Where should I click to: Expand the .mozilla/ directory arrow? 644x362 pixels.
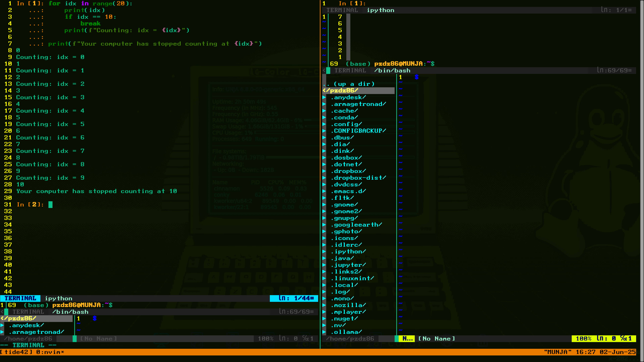[x=324, y=305]
